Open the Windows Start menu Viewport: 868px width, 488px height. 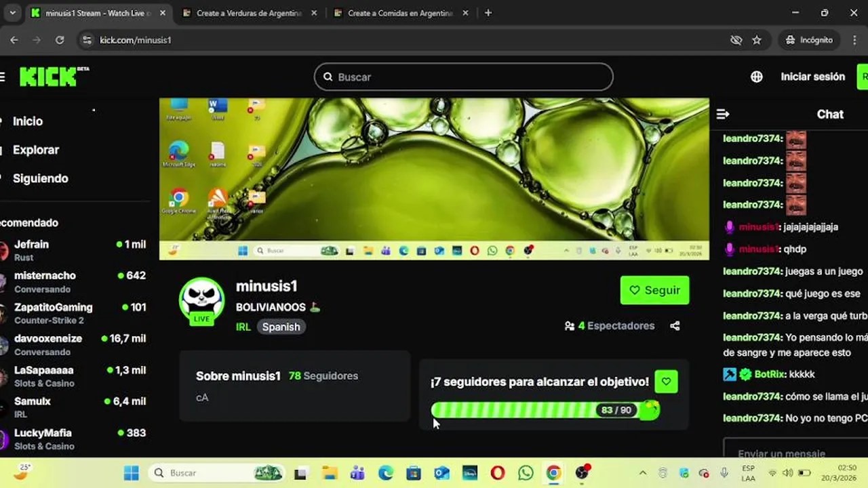click(x=131, y=473)
